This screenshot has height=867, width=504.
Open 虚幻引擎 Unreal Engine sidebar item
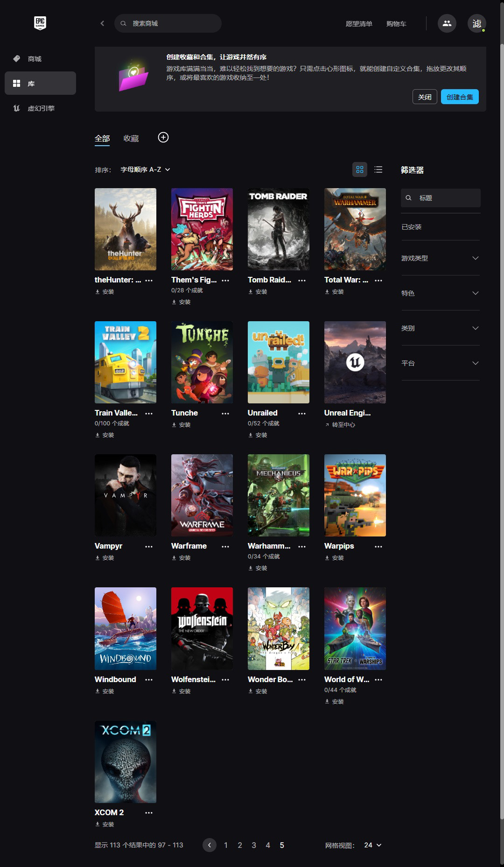(40, 108)
